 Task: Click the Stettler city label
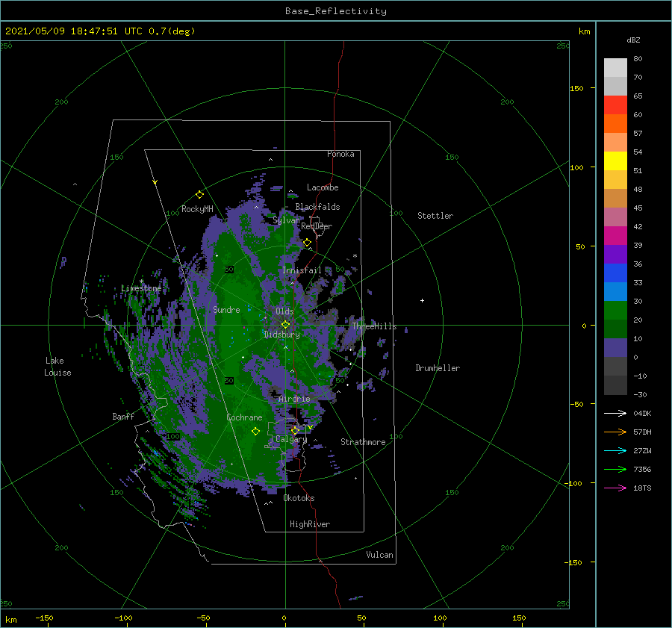pos(435,216)
